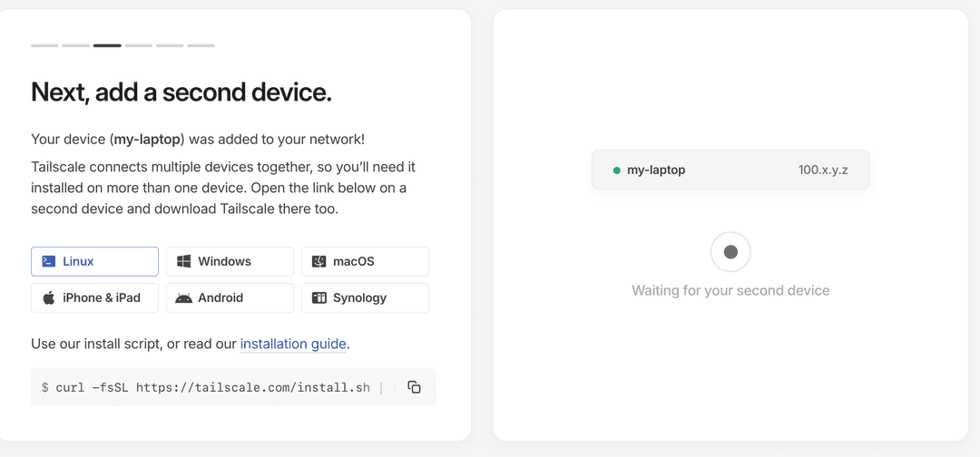Viewport: 980px width, 457px height.
Task: Click the Synology NAS icon
Action: (319, 297)
